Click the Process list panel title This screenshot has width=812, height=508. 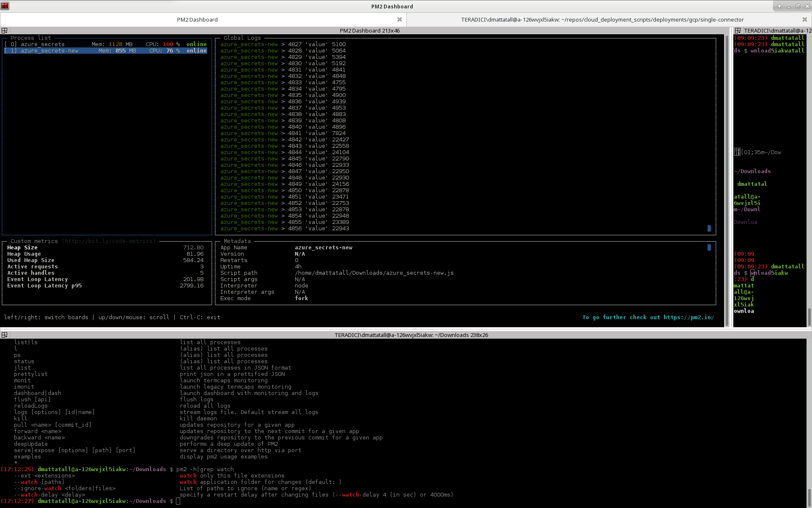pyautogui.click(x=30, y=38)
